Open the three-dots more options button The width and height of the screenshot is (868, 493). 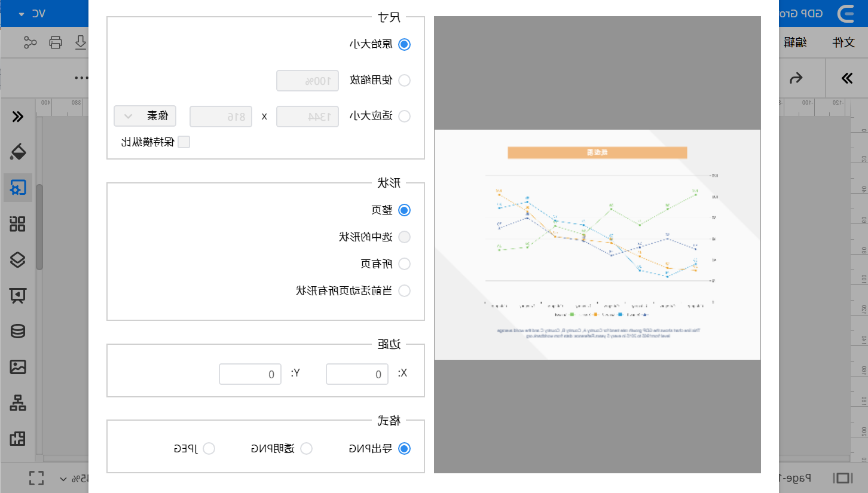point(81,78)
